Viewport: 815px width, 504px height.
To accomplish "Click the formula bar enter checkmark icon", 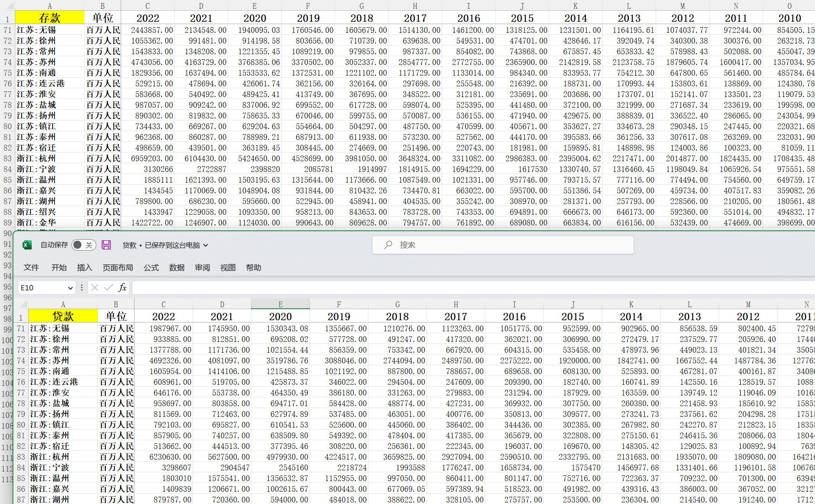I will (109, 287).
